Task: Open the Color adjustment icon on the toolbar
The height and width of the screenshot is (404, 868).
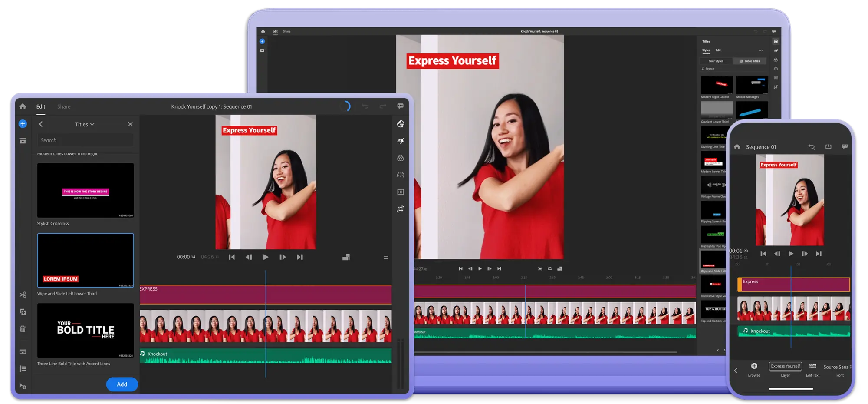Action: 401,157
